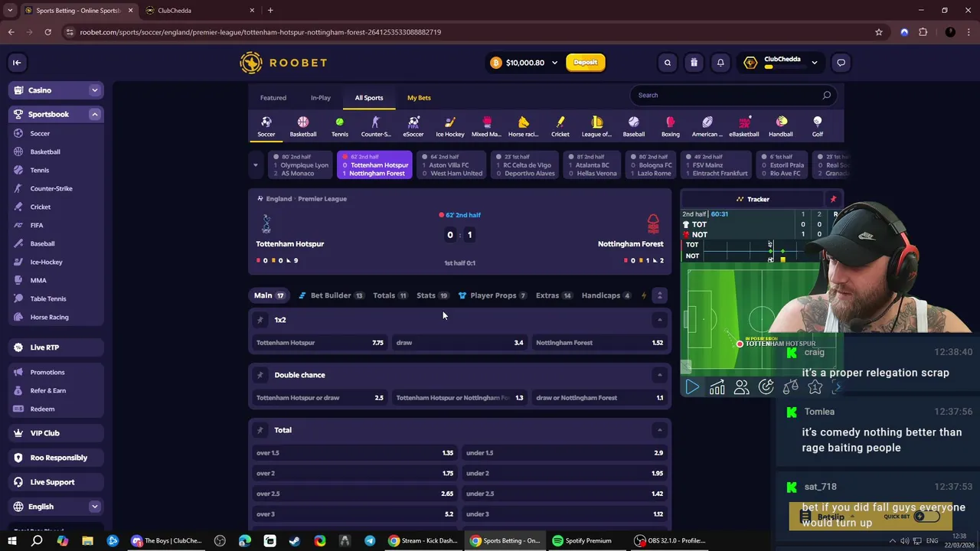Select the Soccer sport icon
This screenshot has width=980, height=551.
(266, 126)
